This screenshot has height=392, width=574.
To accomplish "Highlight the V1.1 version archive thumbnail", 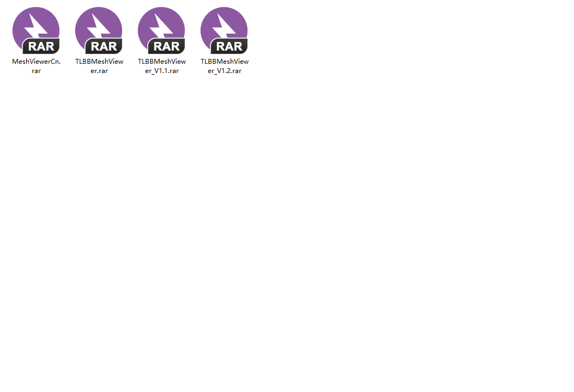I will tap(161, 30).
